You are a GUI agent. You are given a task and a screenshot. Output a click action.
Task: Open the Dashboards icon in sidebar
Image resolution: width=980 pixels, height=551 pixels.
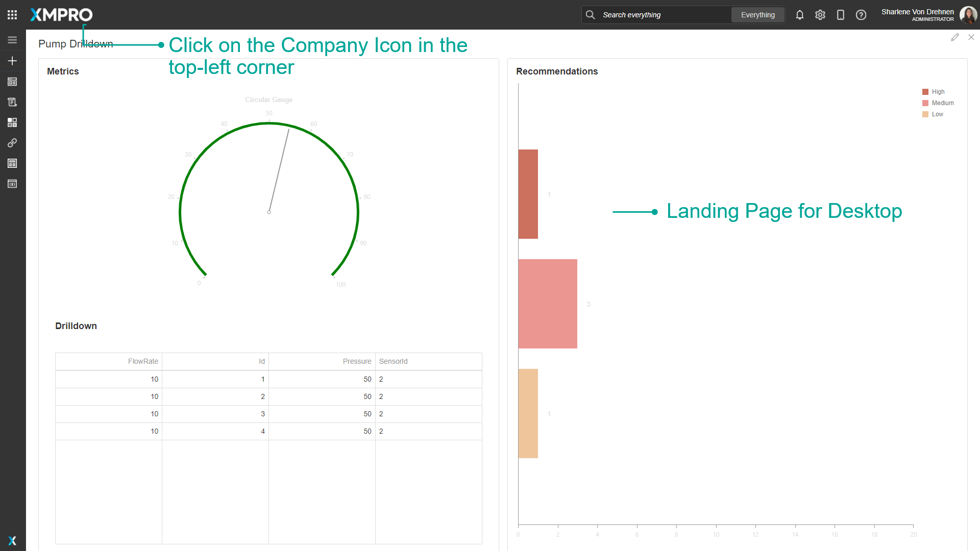click(x=12, y=82)
